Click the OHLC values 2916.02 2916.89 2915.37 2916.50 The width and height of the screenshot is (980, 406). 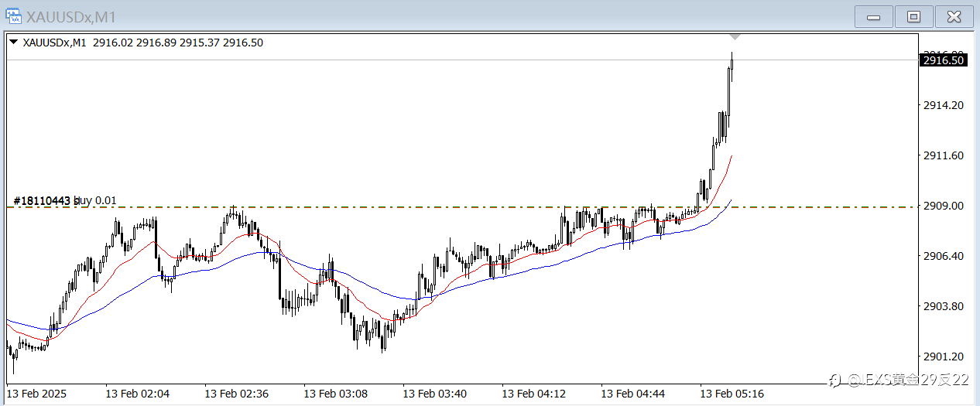[177, 43]
